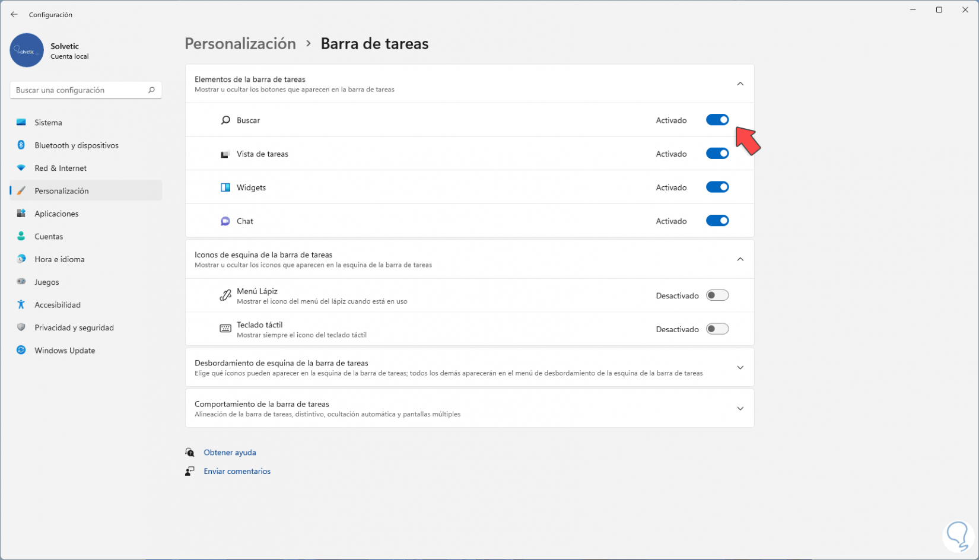Click the Buscar una configuración field
979x560 pixels.
(x=80, y=90)
